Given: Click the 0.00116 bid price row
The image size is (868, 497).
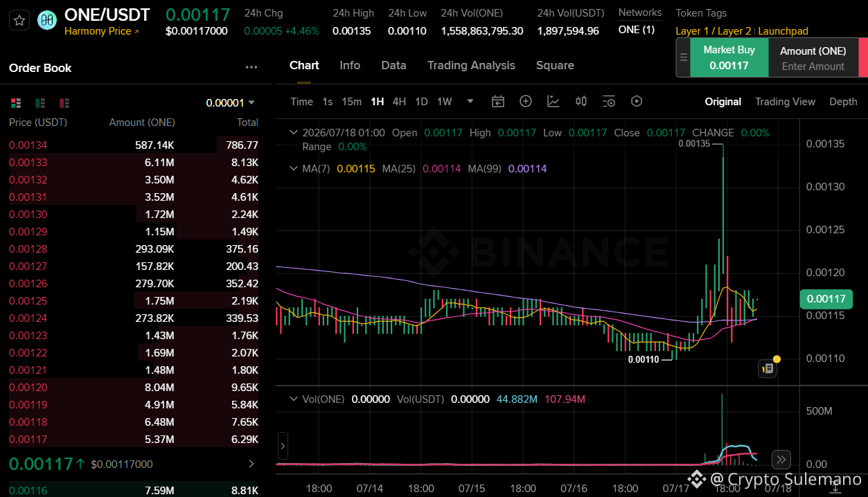Looking at the screenshot, I should pyautogui.click(x=134, y=491).
